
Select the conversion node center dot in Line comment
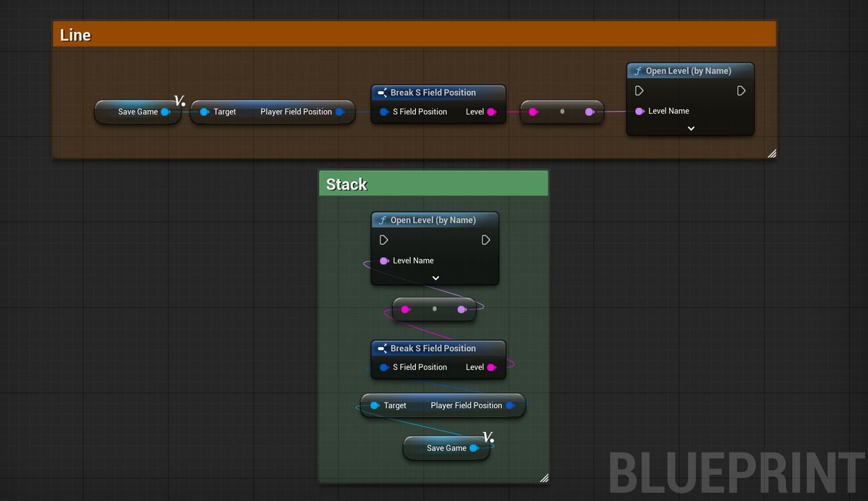point(562,112)
